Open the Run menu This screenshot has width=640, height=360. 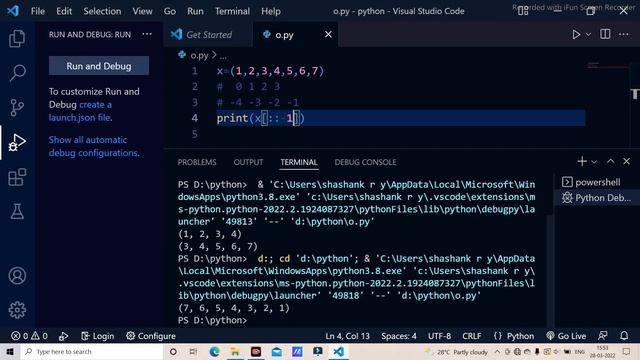tap(195, 11)
